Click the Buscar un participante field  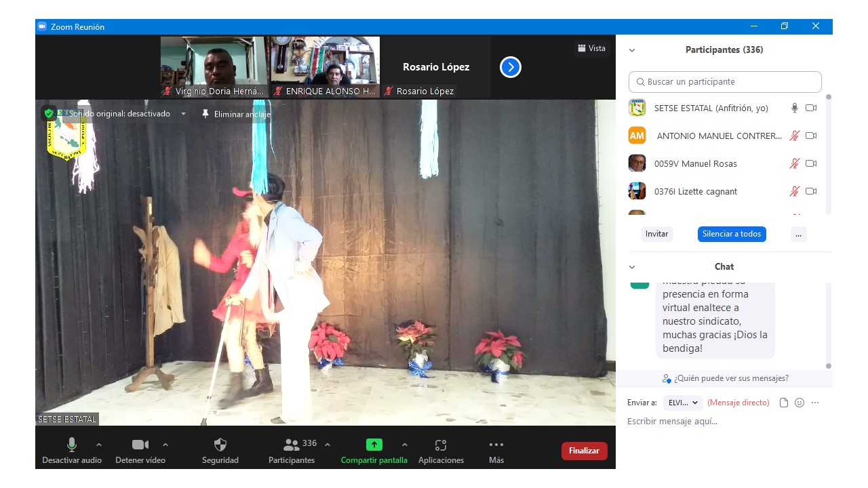[x=725, y=82]
